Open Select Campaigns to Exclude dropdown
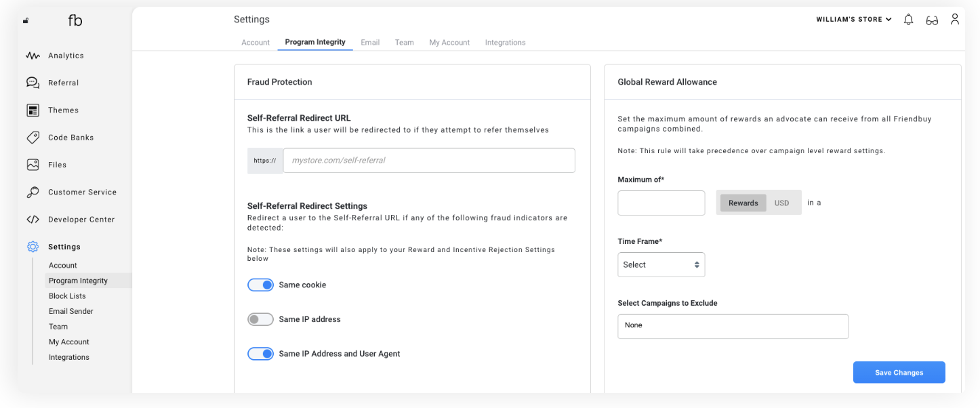 pos(733,326)
